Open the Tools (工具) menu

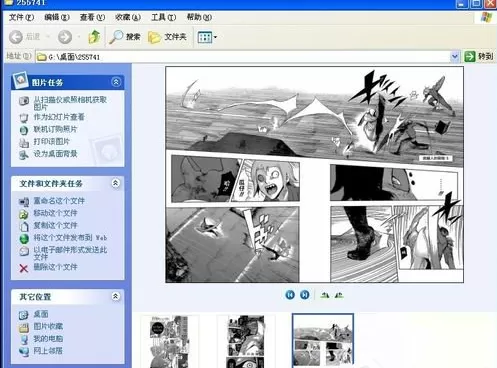point(163,17)
